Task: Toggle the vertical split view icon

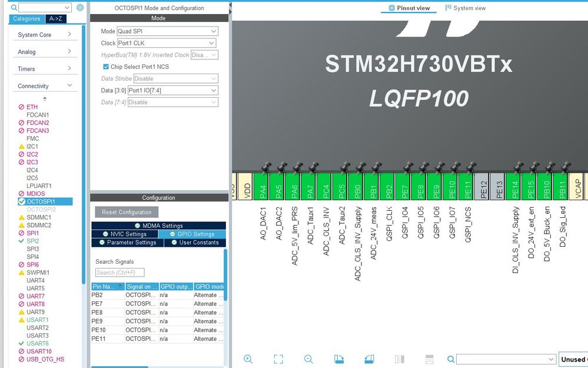Action: coord(400,359)
